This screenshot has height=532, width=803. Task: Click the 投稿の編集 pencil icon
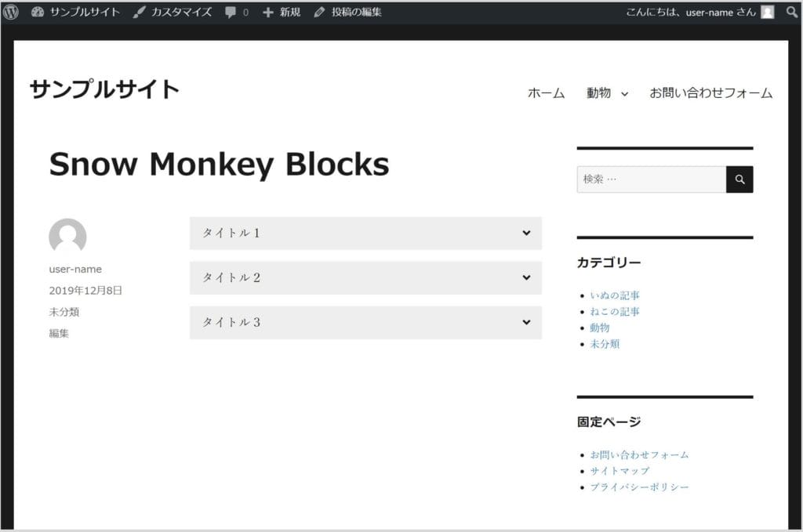pos(319,13)
